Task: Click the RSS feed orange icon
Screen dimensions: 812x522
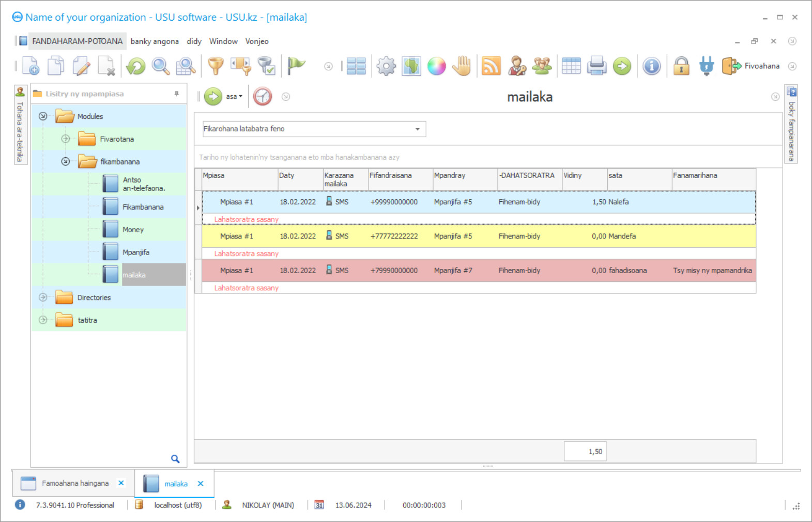Action: point(491,66)
